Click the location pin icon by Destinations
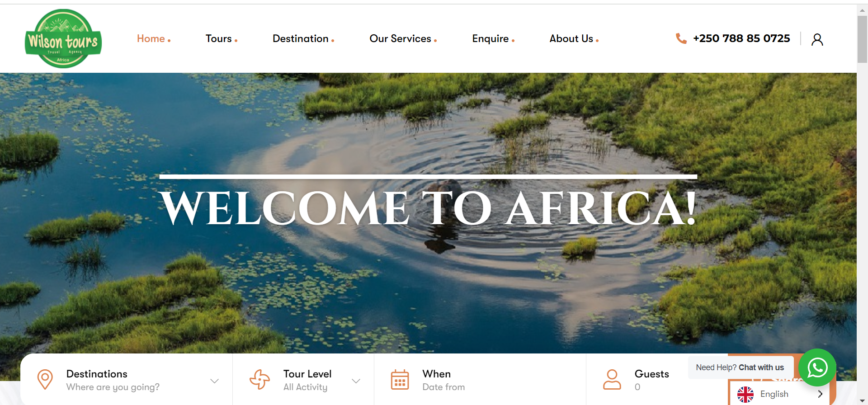The height and width of the screenshot is (405, 868). tap(45, 379)
